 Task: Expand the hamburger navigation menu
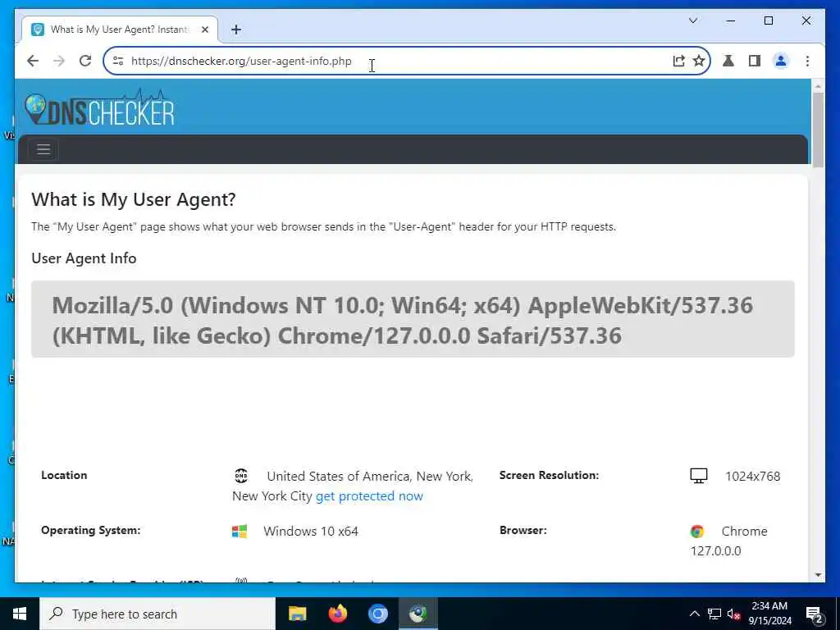point(43,149)
